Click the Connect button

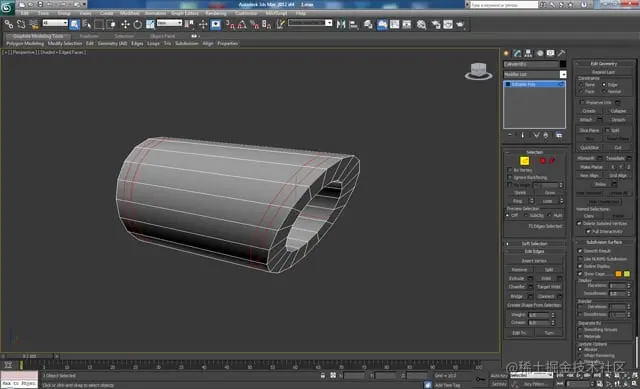point(546,296)
